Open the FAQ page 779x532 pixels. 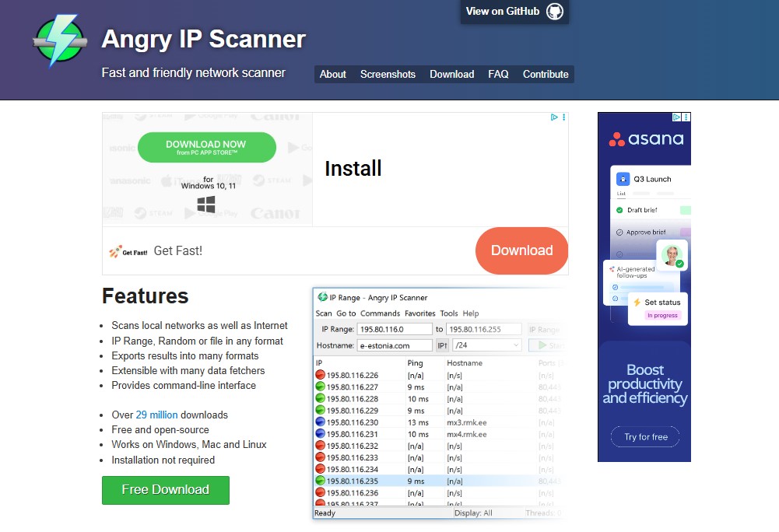(498, 75)
